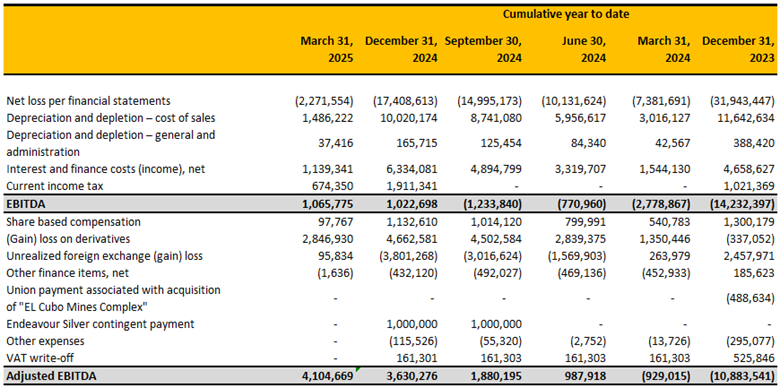
Task: Click the Cumulative year to date heading
Action: coord(566,14)
